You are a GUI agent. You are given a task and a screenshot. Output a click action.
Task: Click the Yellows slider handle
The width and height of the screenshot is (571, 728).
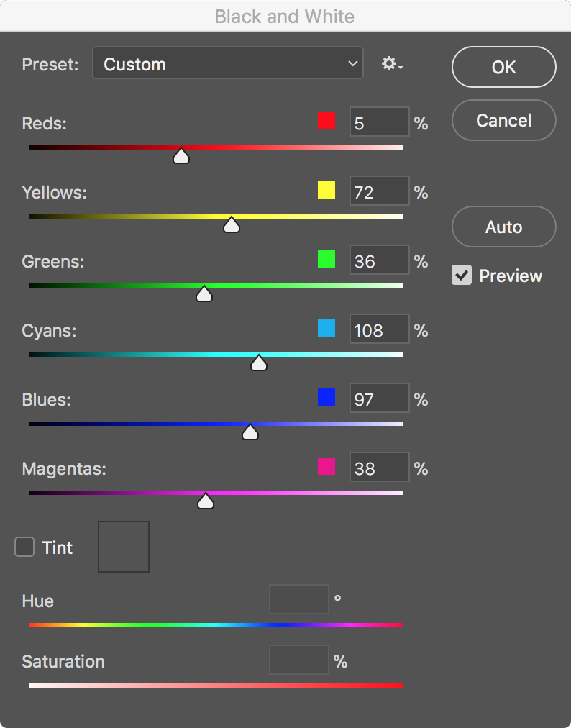point(231,225)
